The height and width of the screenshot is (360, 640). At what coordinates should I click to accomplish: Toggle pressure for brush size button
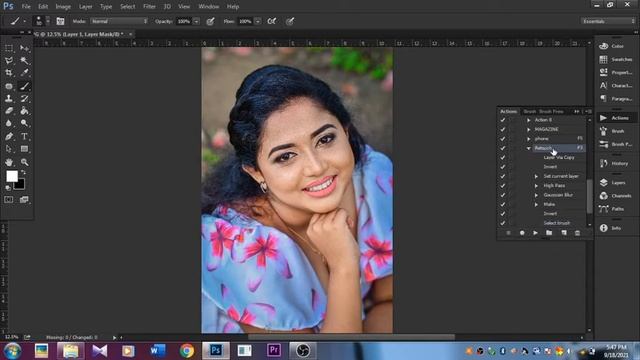(x=290, y=21)
